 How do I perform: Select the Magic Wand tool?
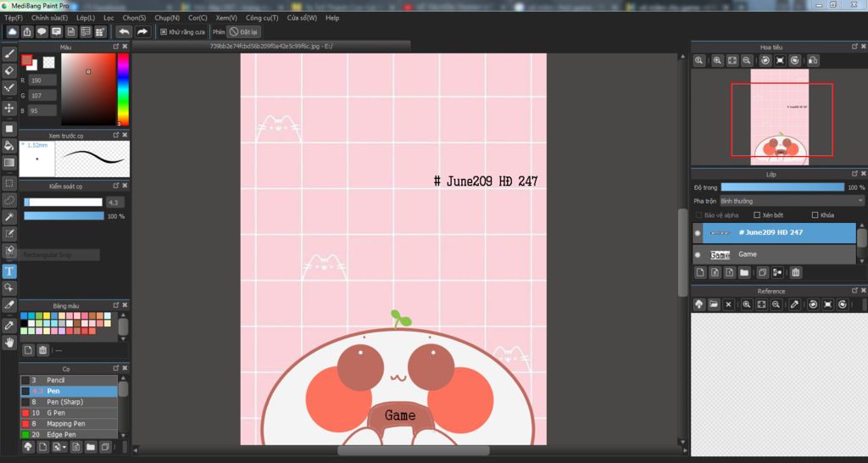click(9, 216)
